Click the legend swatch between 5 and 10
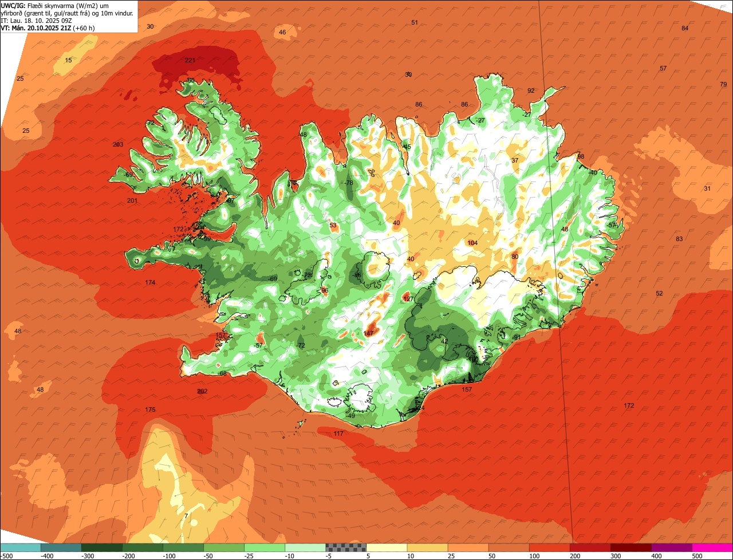This screenshot has width=733, height=560. 387,547
